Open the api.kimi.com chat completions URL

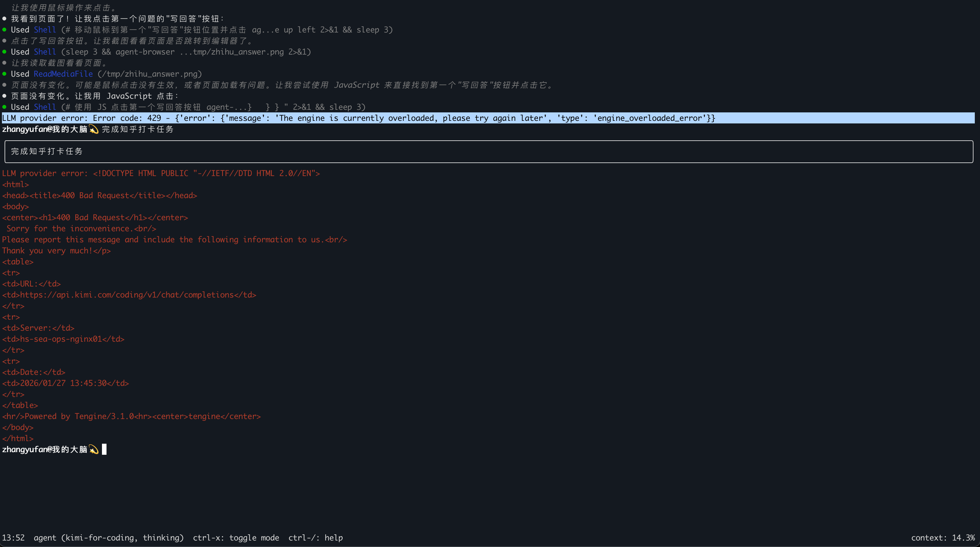pos(127,295)
